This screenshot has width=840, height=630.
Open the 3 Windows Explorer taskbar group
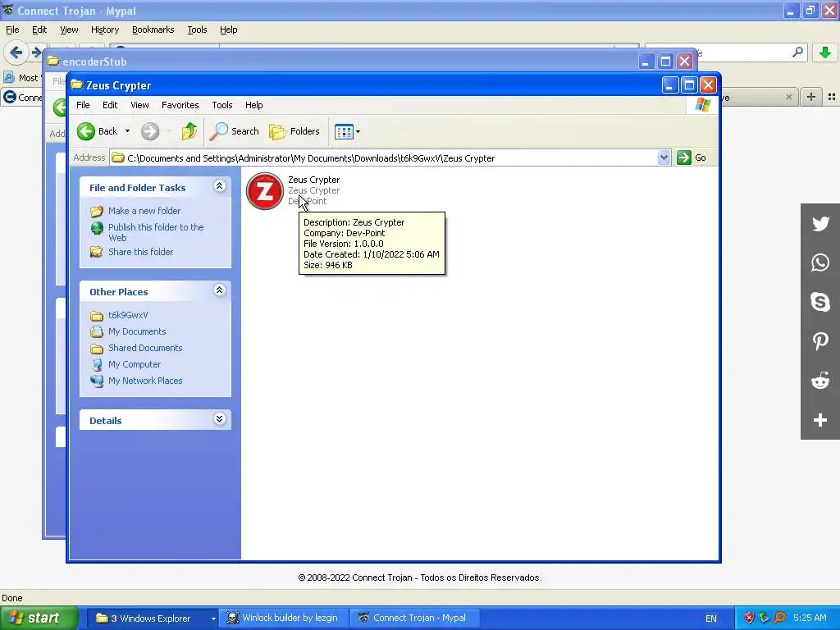point(152,619)
